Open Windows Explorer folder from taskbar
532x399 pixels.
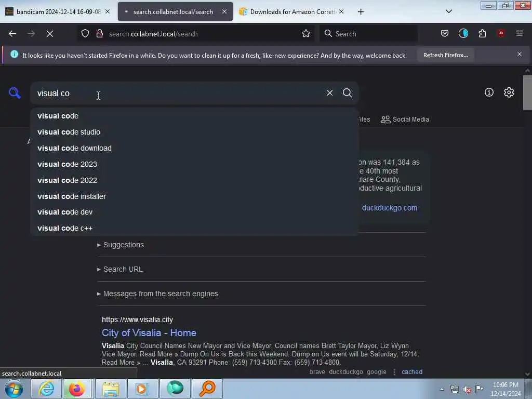(110, 389)
